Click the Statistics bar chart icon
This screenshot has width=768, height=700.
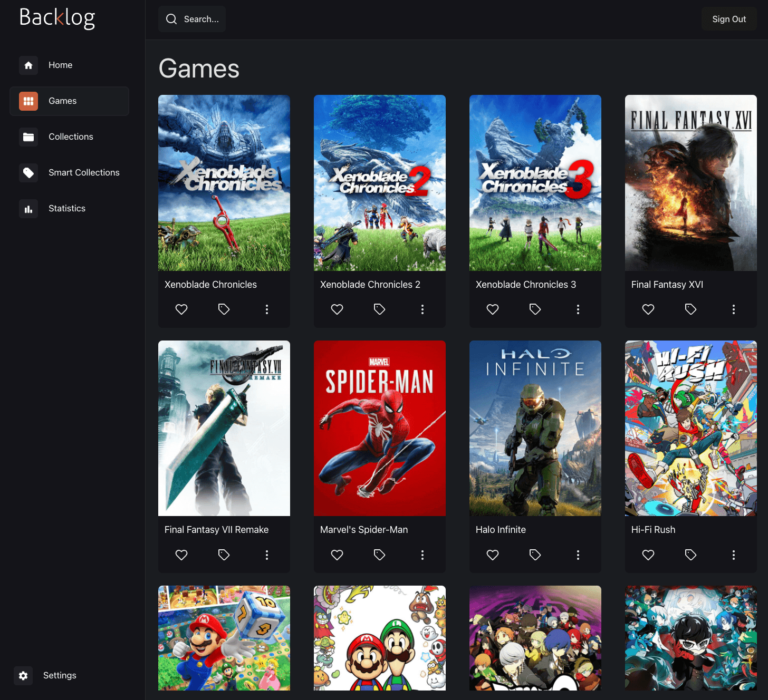click(28, 209)
